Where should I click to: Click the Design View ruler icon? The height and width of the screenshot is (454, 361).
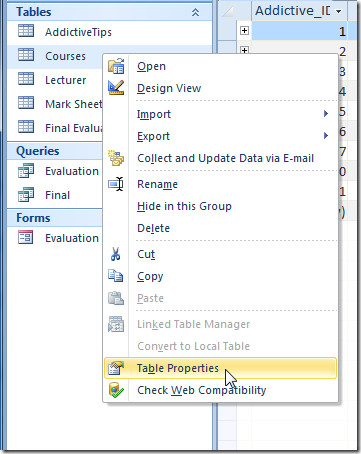[116, 88]
